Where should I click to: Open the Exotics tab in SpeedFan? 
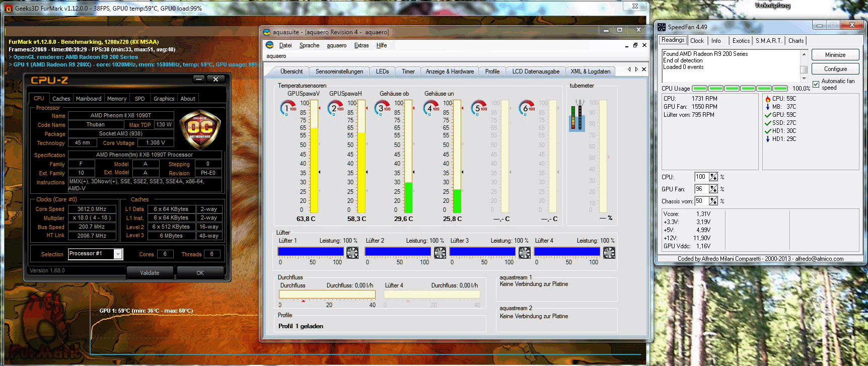(x=741, y=41)
